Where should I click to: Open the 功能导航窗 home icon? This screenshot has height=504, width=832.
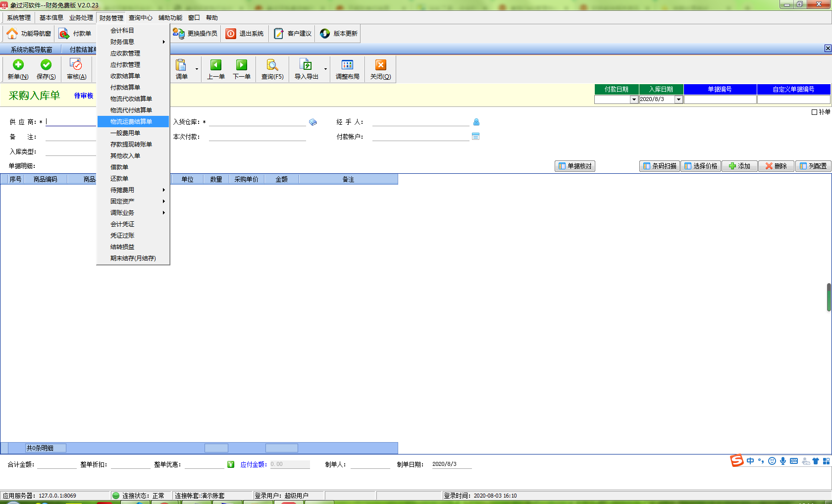(12, 34)
